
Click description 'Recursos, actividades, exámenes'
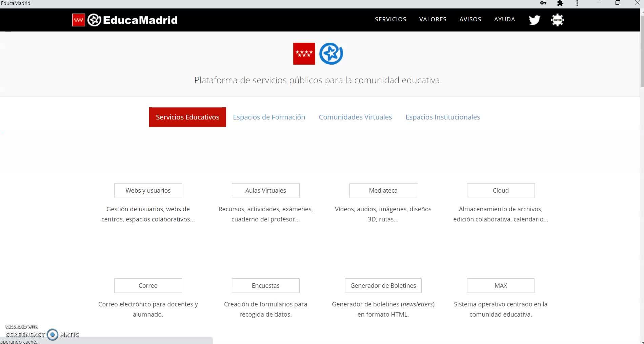click(x=266, y=214)
